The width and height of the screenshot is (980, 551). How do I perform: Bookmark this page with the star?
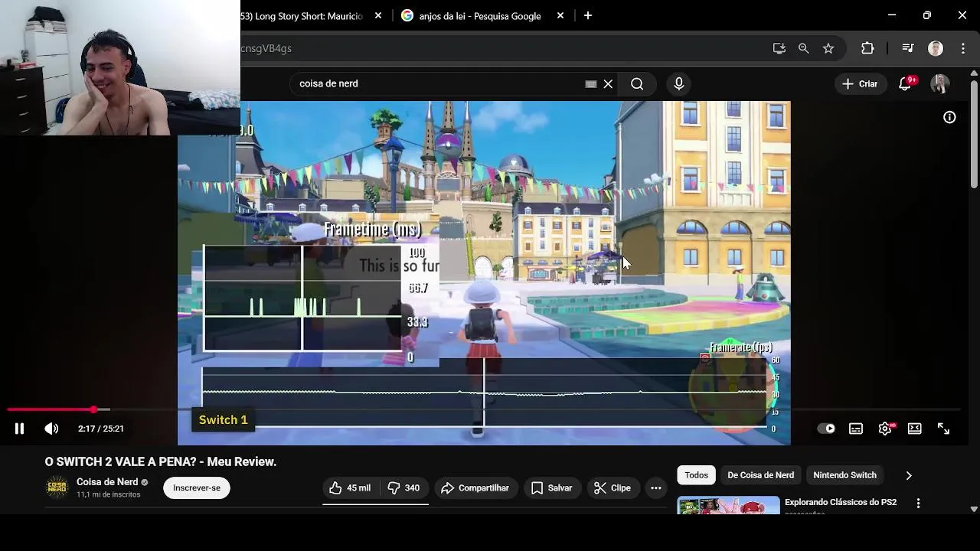click(x=828, y=48)
